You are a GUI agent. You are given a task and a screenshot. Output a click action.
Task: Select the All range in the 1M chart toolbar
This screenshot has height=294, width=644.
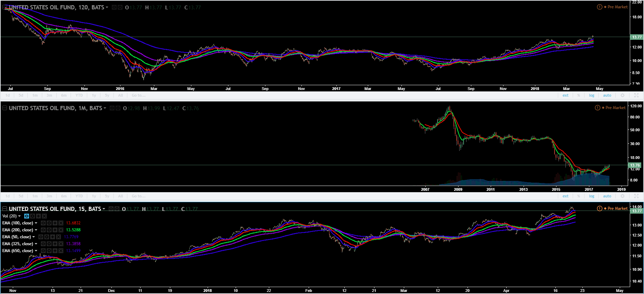[120, 196]
